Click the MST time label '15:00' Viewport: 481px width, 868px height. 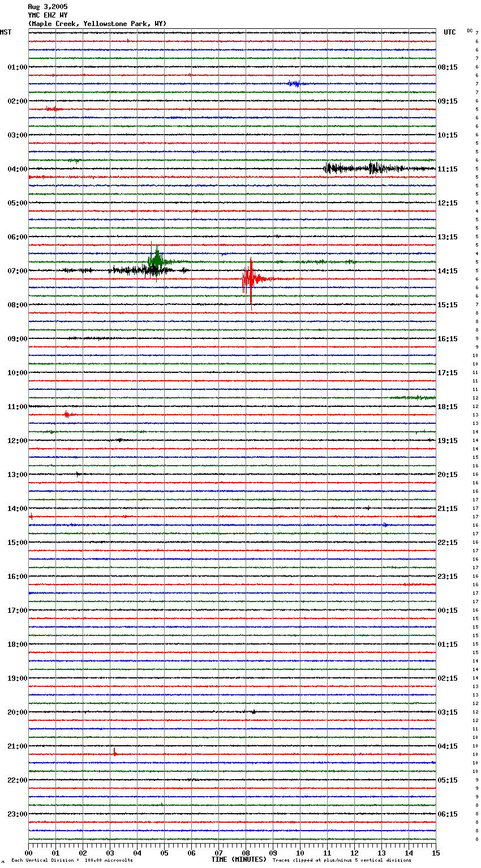[x=18, y=543]
